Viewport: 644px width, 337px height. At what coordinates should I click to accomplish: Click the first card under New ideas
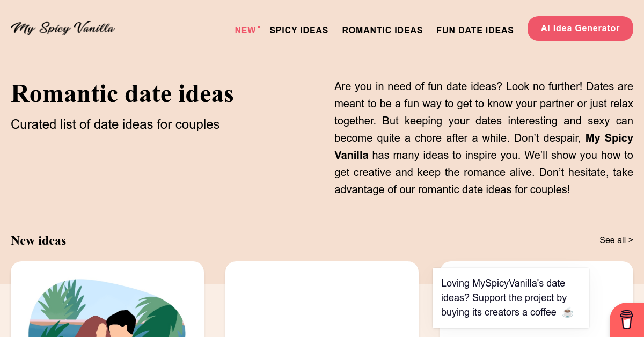pyautogui.click(x=107, y=299)
